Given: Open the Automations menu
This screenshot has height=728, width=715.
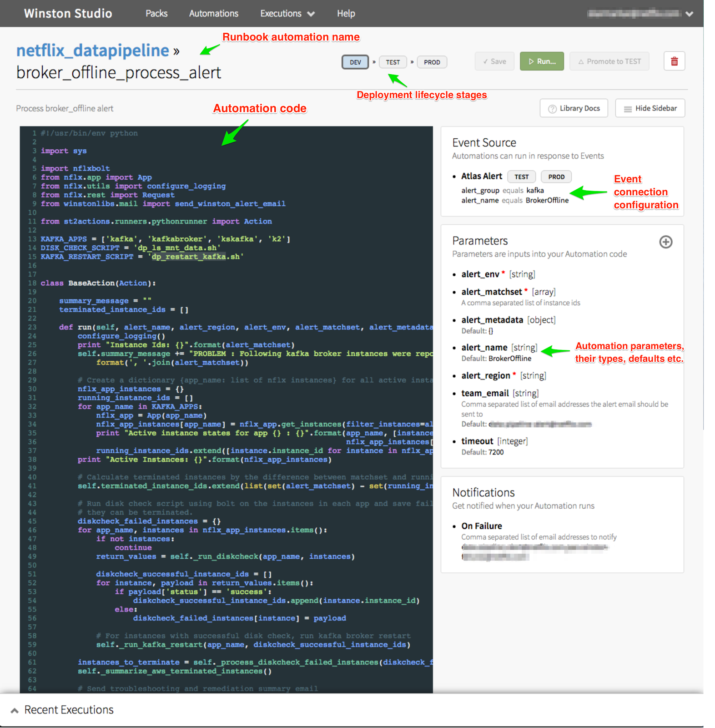Looking at the screenshot, I should tap(214, 14).
